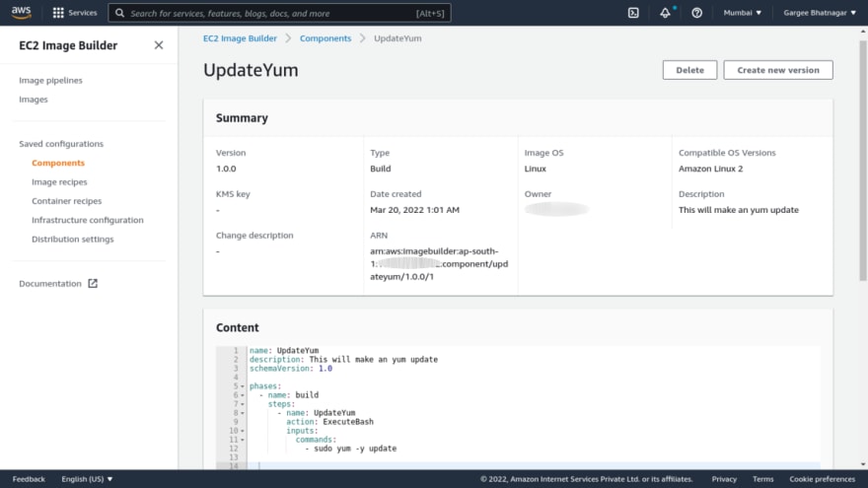Click the Image OS value 'Linux'
This screenshot has height=488, width=868.
coord(536,169)
